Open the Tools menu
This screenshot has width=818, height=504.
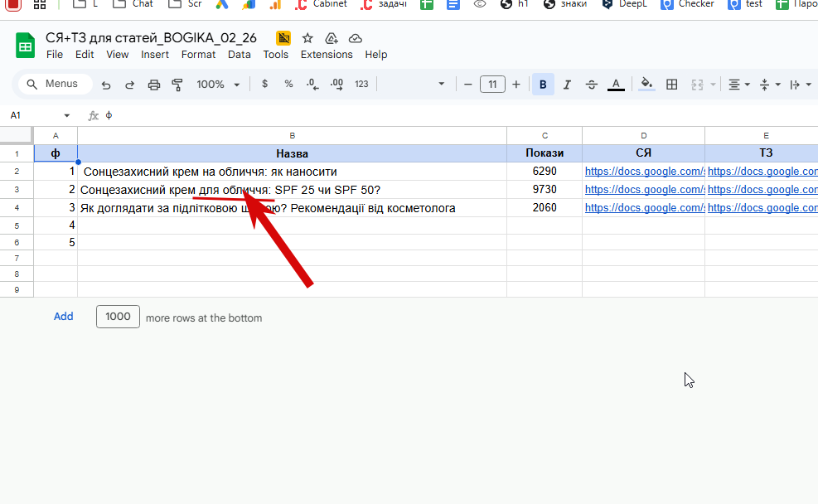(275, 55)
